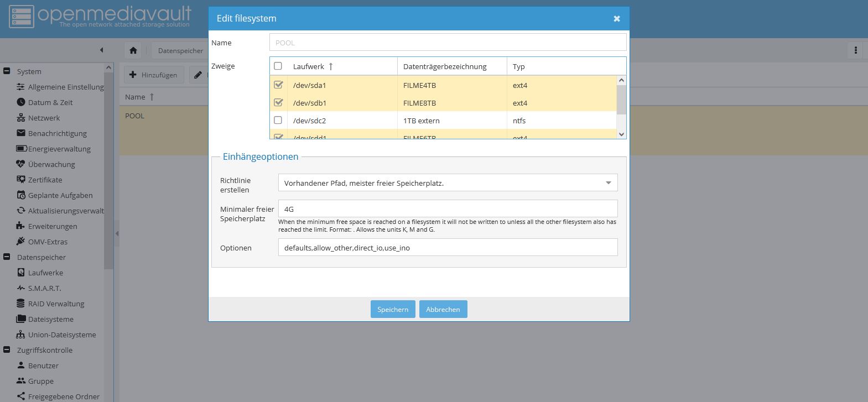
Task: Click the Optionen input field
Action: [x=448, y=248]
